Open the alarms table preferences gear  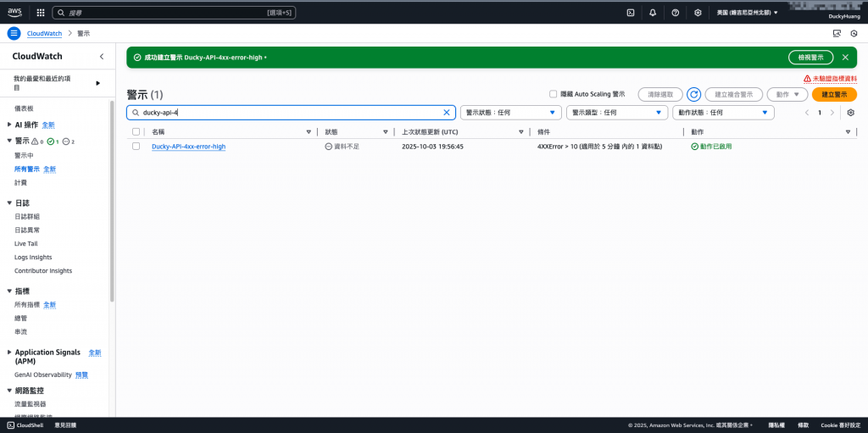tap(851, 113)
